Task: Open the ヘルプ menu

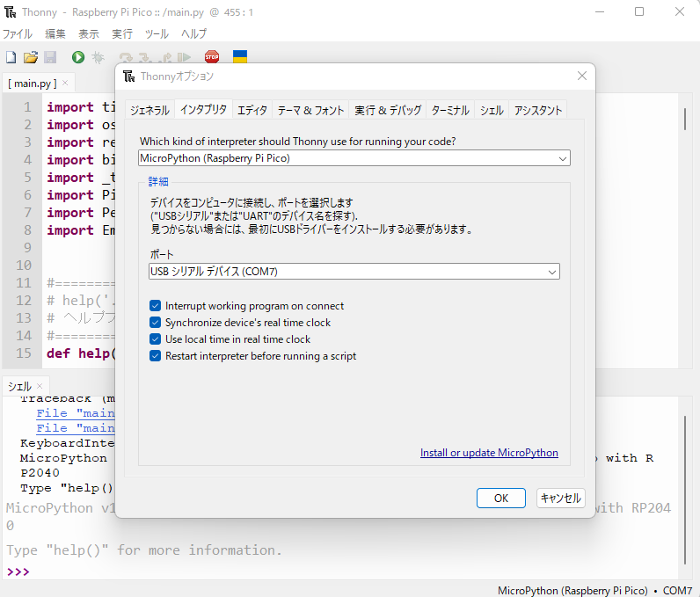Action: click(193, 34)
